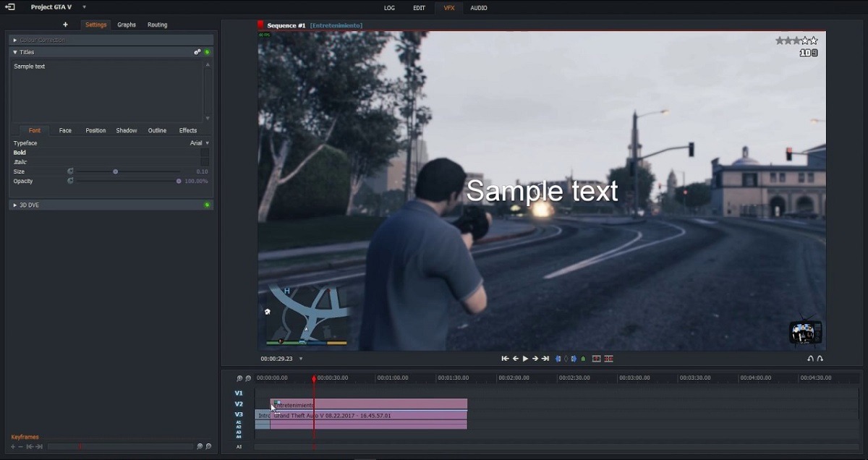Switch to the Outline sub-tab
Screen dimensions: 868x460
coord(157,130)
